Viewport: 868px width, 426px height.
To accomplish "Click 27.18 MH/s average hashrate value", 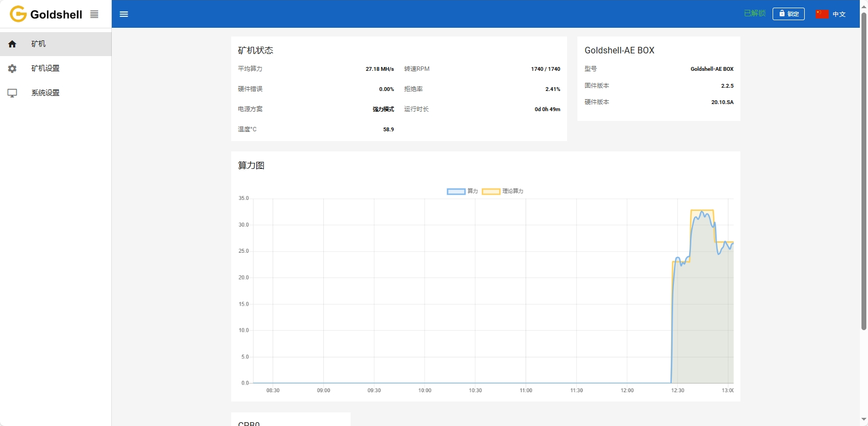I will point(379,69).
